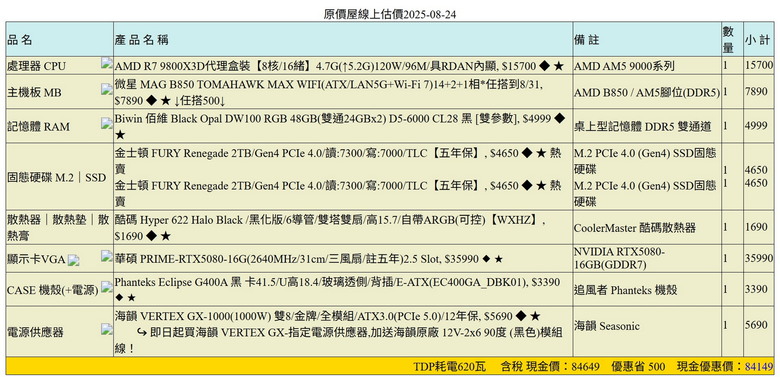This screenshot has width=780, height=377.
Task: Click the first 金士頓 FURY Renegade 2TB entry
Action: 338,161
